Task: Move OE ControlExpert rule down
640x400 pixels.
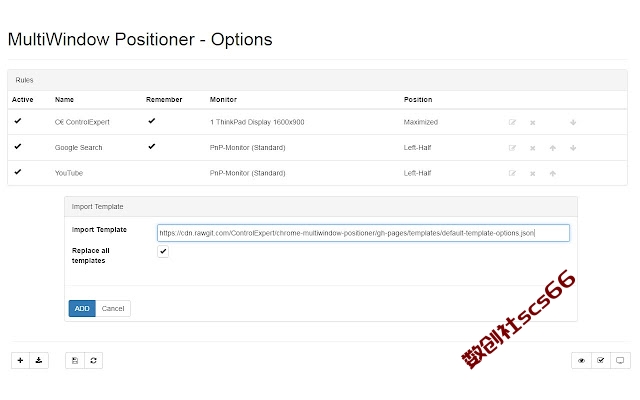Action: pos(573,122)
